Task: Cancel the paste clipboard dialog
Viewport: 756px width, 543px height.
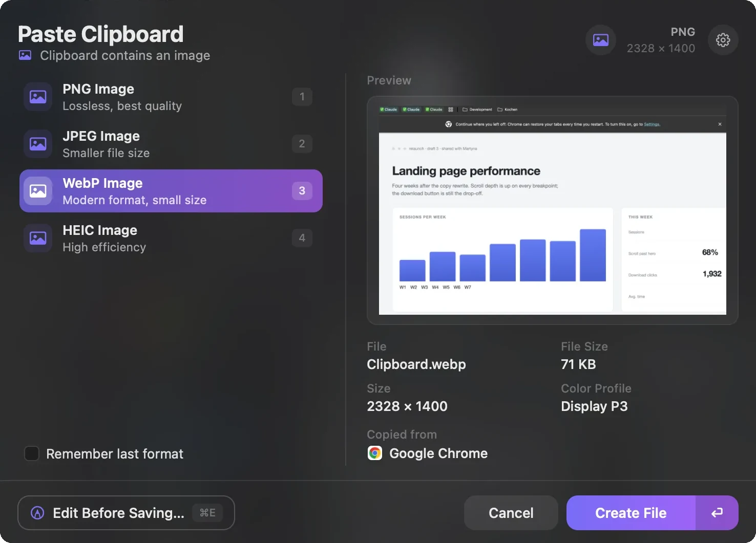Action: click(x=511, y=513)
